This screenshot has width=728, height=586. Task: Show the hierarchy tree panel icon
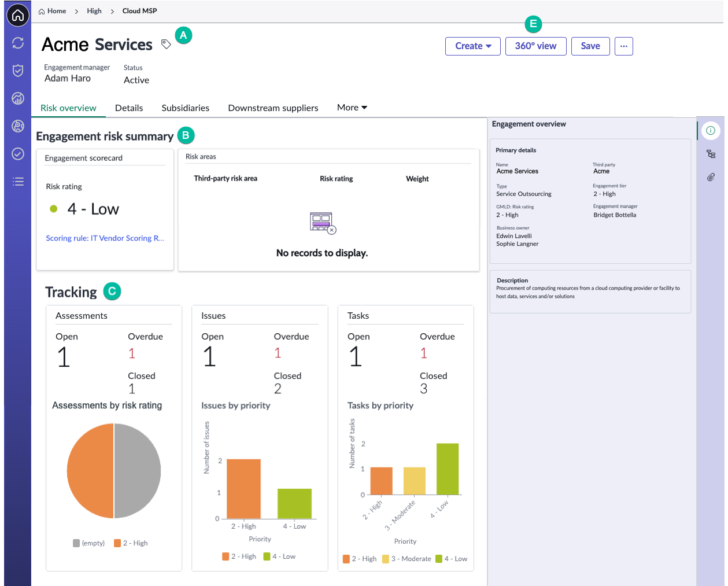point(711,154)
